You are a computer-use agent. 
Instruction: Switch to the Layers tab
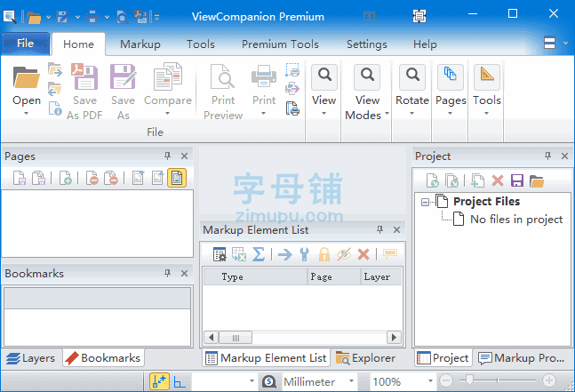coord(30,358)
